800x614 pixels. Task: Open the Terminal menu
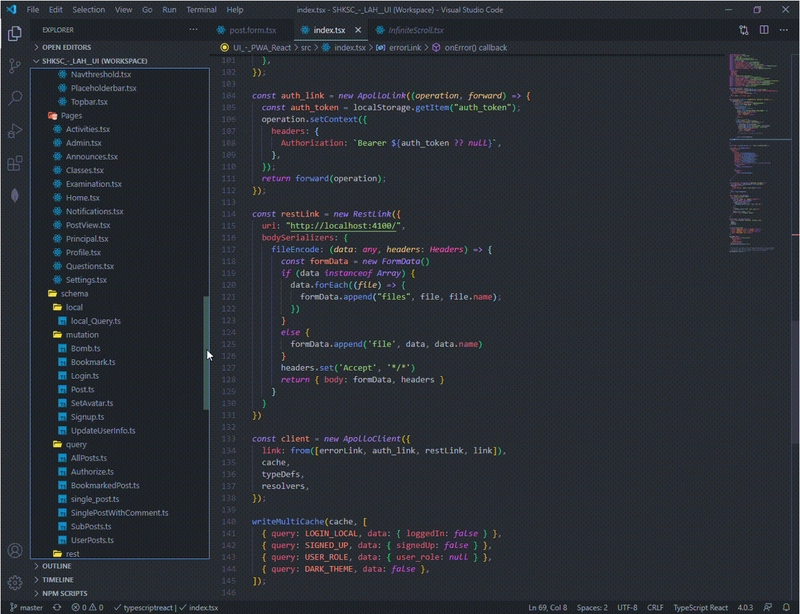(201, 10)
